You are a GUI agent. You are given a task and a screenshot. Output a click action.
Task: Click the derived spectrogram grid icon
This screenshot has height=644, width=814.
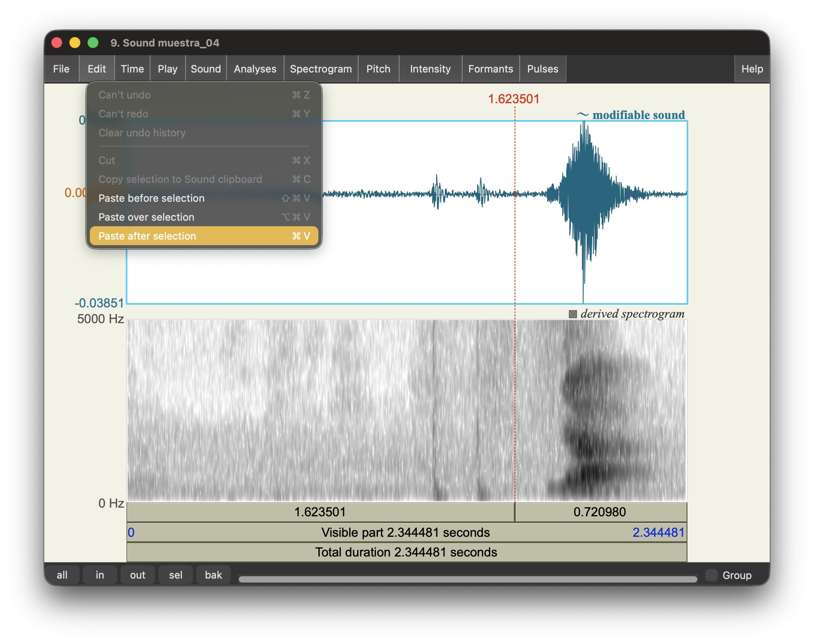[573, 314]
